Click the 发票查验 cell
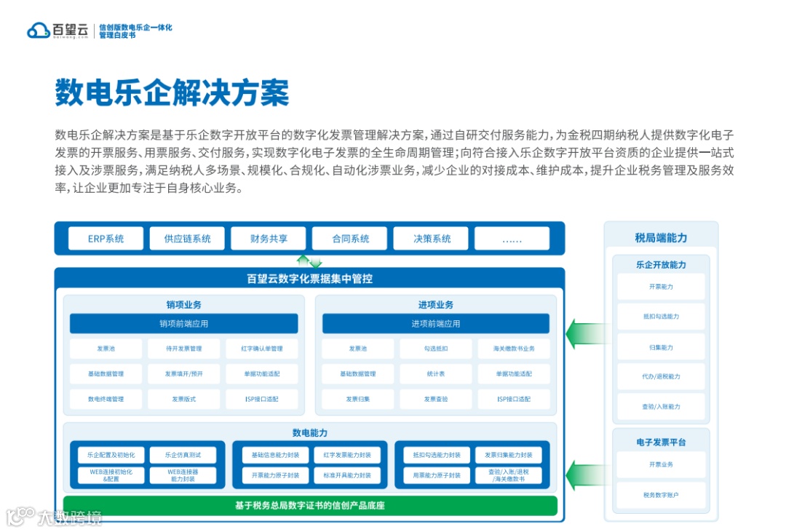The height and width of the screenshot is (532, 786). click(x=436, y=399)
